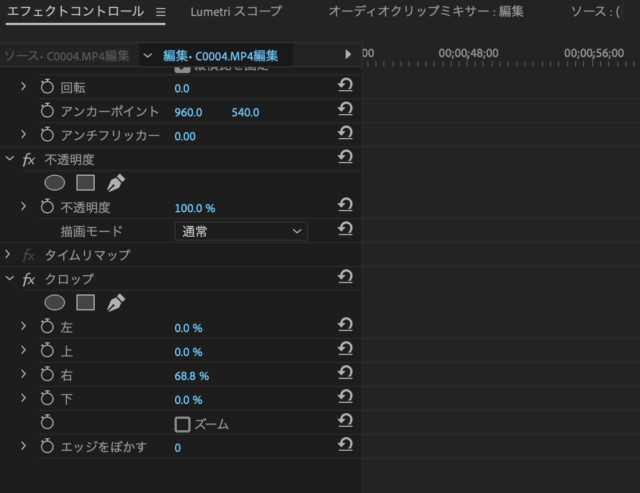The image size is (640, 493).
Task: Reset the 回転 parameter
Action: (345, 85)
